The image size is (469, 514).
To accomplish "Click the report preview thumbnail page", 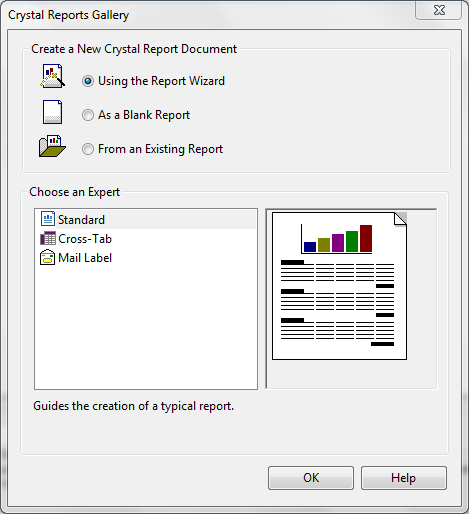I will pyautogui.click(x=339, y=286).
